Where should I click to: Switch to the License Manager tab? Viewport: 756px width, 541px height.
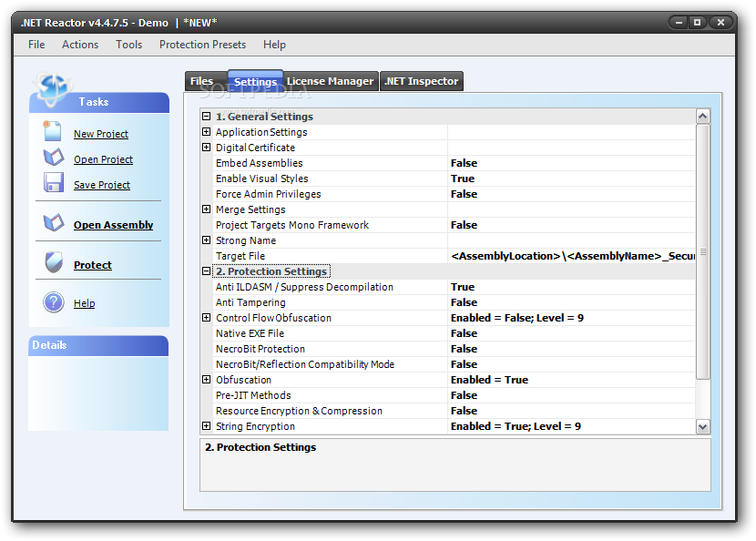pos(331,81)
